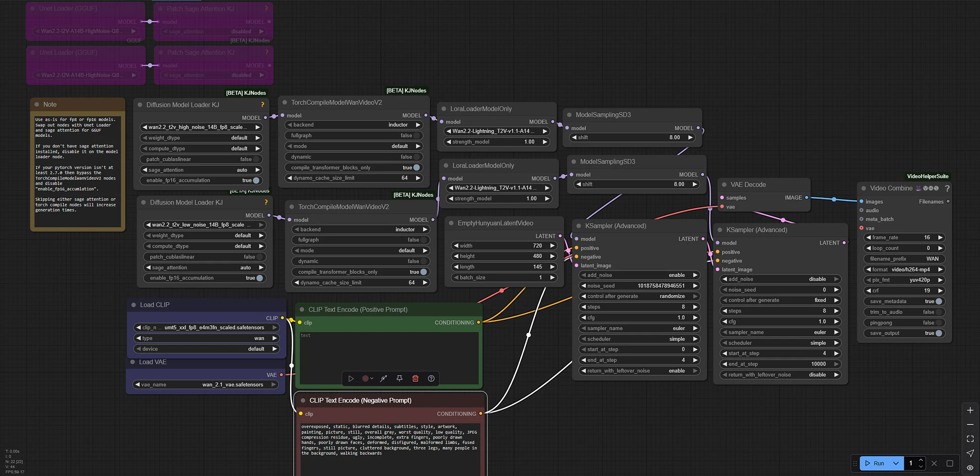Delete selected node with red trash icon
This screenshot has width=980, height=476.
click(x=415, y=378)
